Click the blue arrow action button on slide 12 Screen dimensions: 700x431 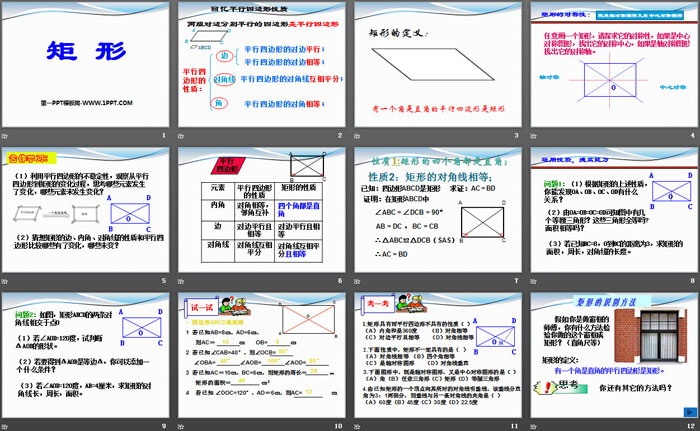[x=690, y=412]
